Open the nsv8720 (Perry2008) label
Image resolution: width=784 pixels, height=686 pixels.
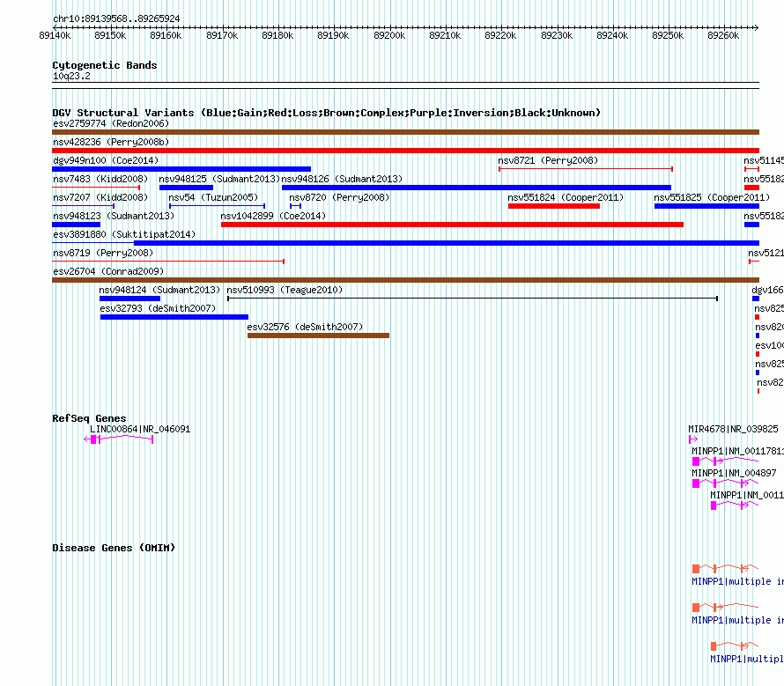(x=339, y=197)
